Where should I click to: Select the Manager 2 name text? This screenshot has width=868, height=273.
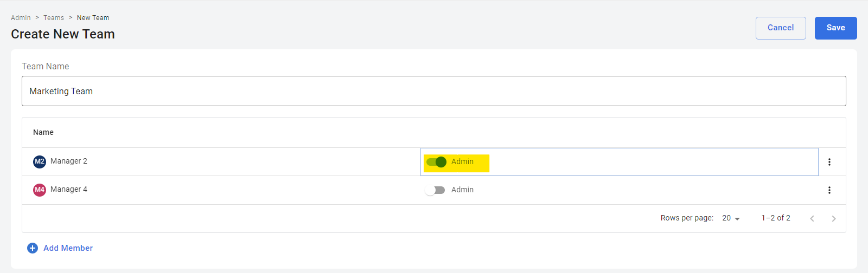click(x=69, y=161)
